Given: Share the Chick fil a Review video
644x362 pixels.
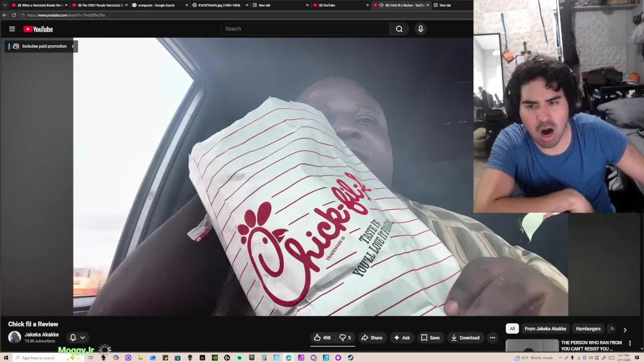Looking at the screenshot, I should coord(372,338).
